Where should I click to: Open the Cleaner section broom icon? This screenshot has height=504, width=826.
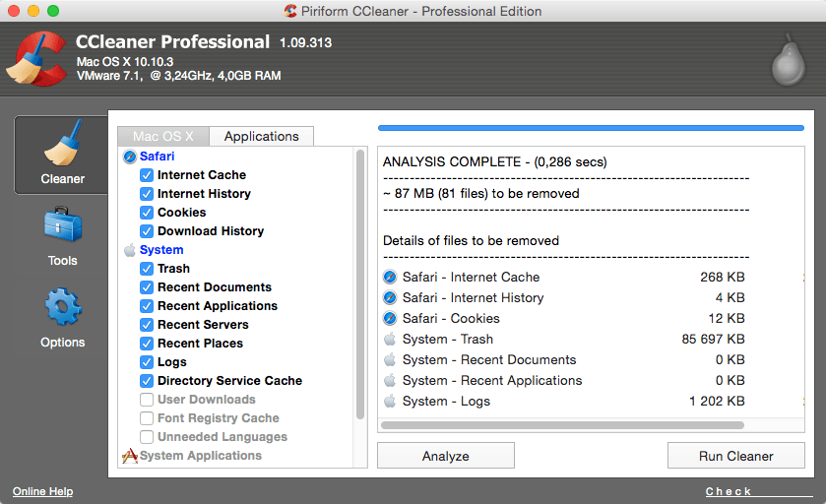click(62, 146)
